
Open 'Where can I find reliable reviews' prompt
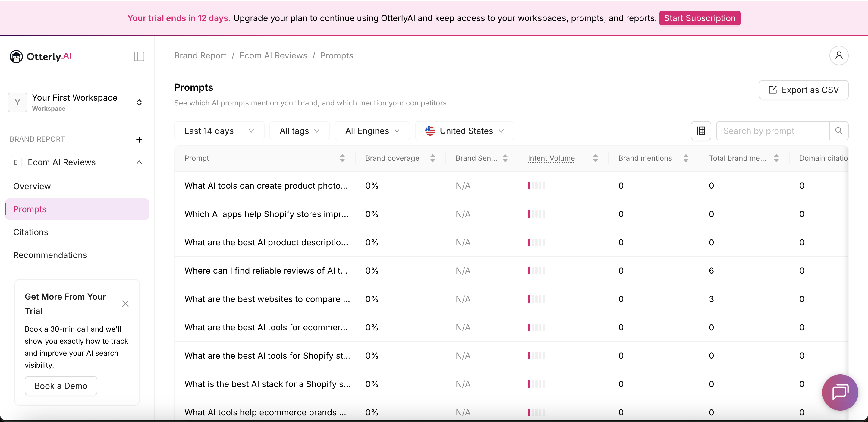[x=266, y=271]
